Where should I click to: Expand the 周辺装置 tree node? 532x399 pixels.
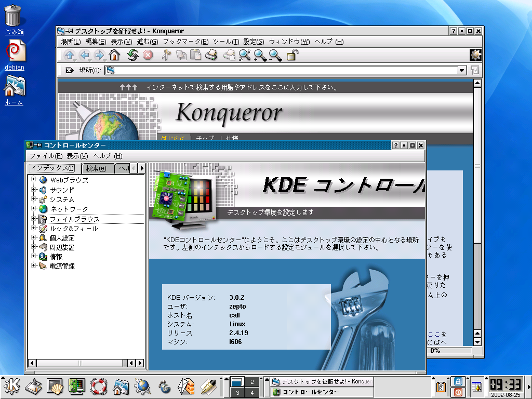pos(33,247)
